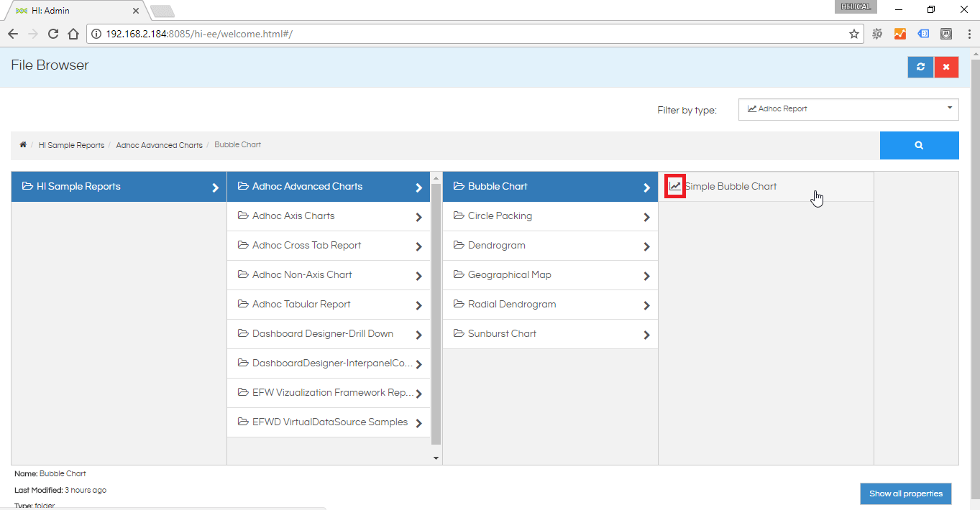Image resolution: width=980 pixels, height=510 pixels.
Task: Click folder icon beside Dendrogram
Action: pyautogui.click(x=459, y=245)
